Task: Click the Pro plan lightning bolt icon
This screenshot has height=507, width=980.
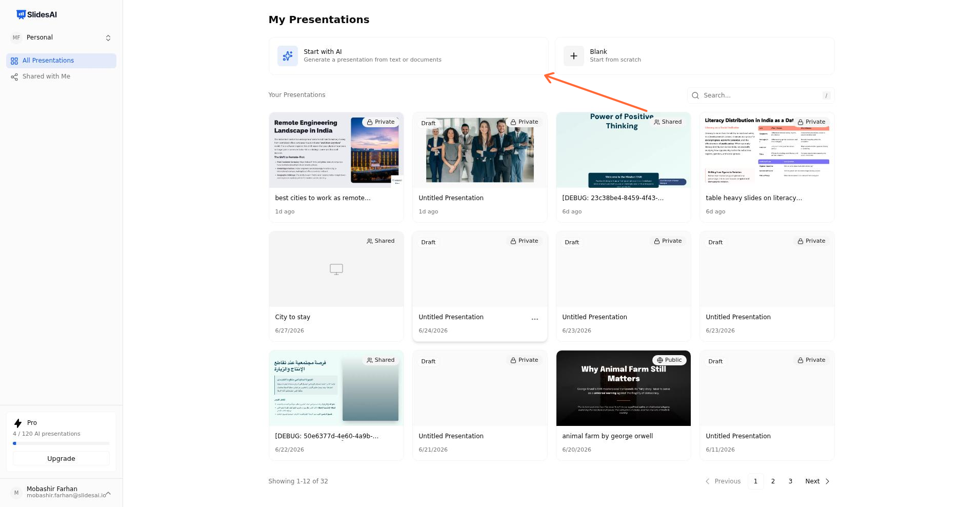Action: [18, 423]
